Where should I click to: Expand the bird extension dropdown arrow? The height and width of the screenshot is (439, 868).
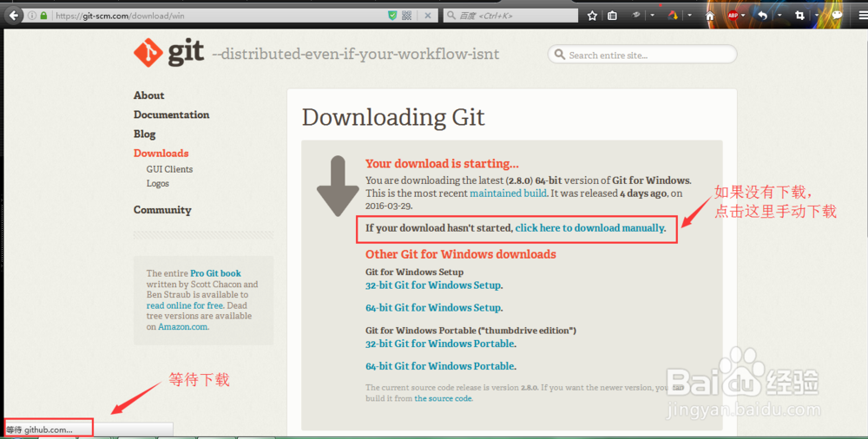[x=652, y=15]
